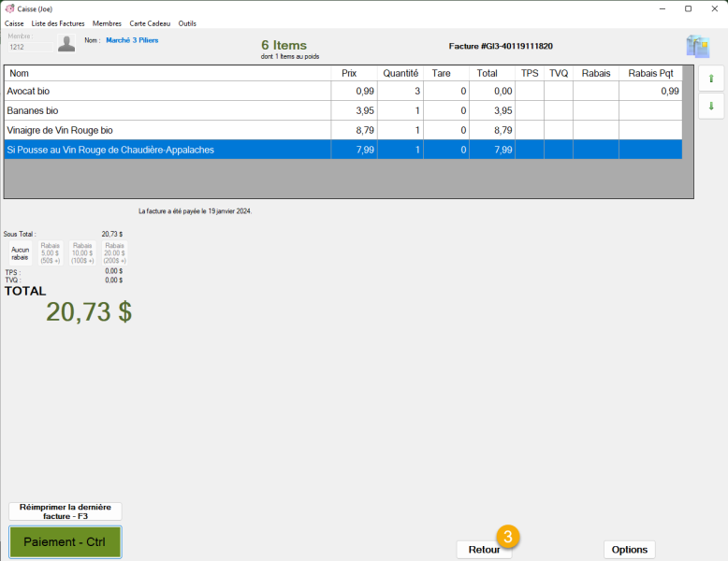Click quantity 3 in the Avocat bio row
Screen dimensions: 728x561
400,91
